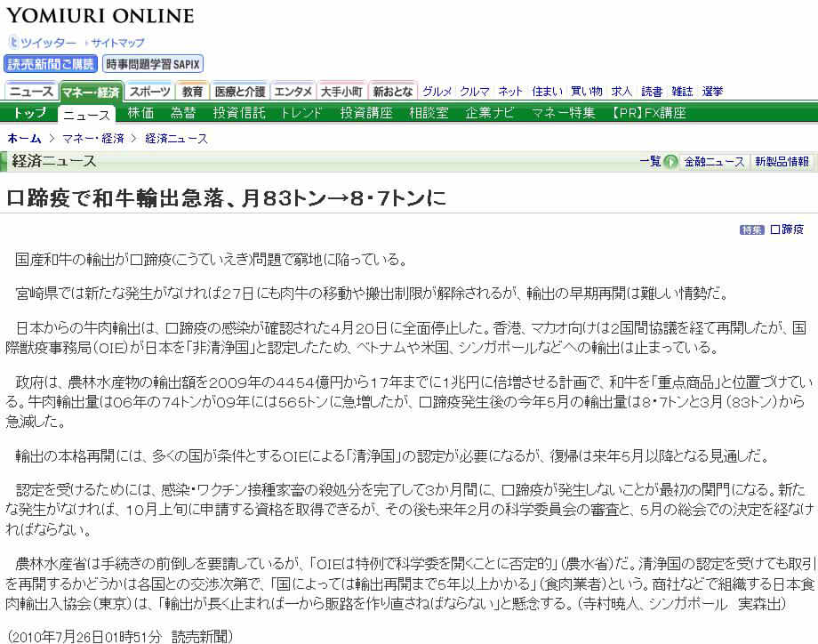Select the エンタメ tab
The height and width of the screenshot is (644, 818).
pyautogui.click(x=293, y=92)
